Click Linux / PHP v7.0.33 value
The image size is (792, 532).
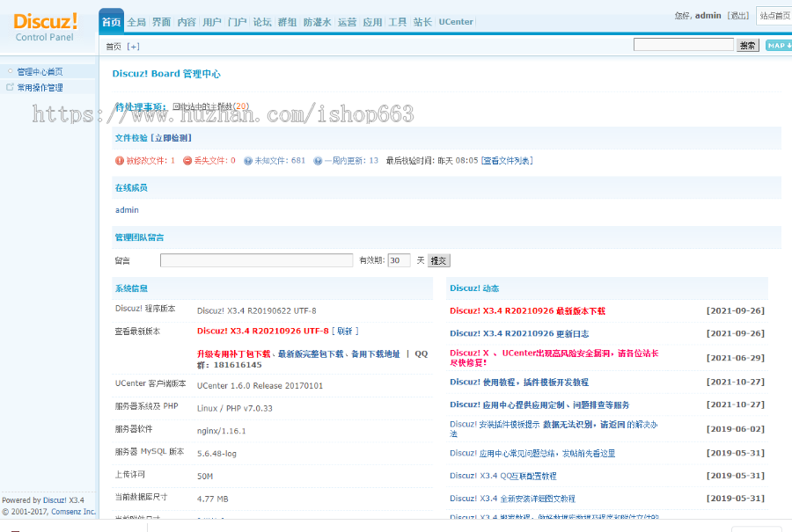(234, 408)
